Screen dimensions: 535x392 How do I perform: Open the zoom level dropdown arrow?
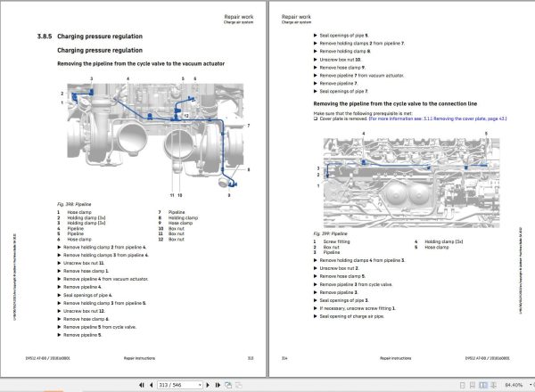click(531, 385)
